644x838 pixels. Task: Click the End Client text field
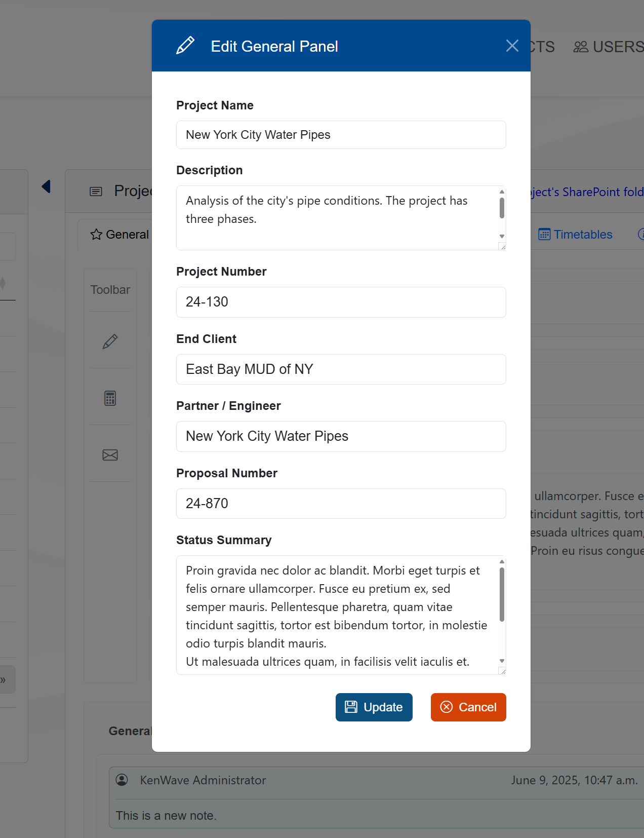pyautogui.click(x=341, y=369)
